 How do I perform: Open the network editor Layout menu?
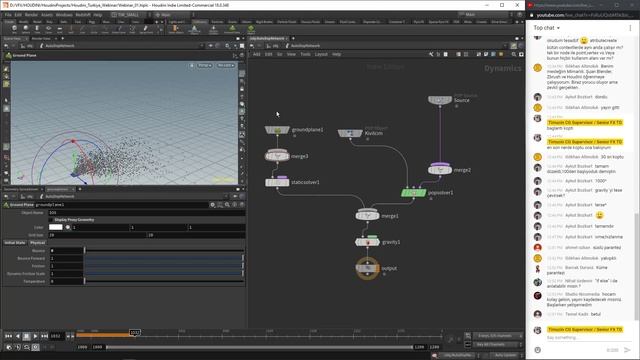pos(321,54)
